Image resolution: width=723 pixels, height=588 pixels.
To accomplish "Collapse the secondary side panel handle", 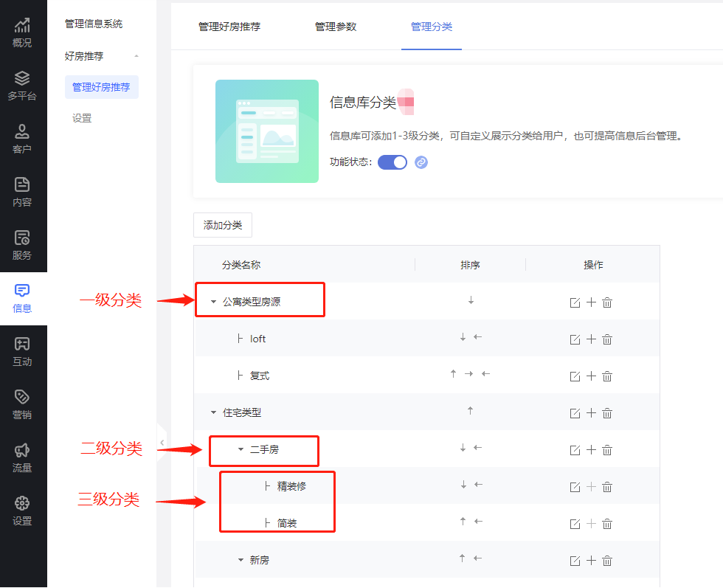I will tap(162, 443).
